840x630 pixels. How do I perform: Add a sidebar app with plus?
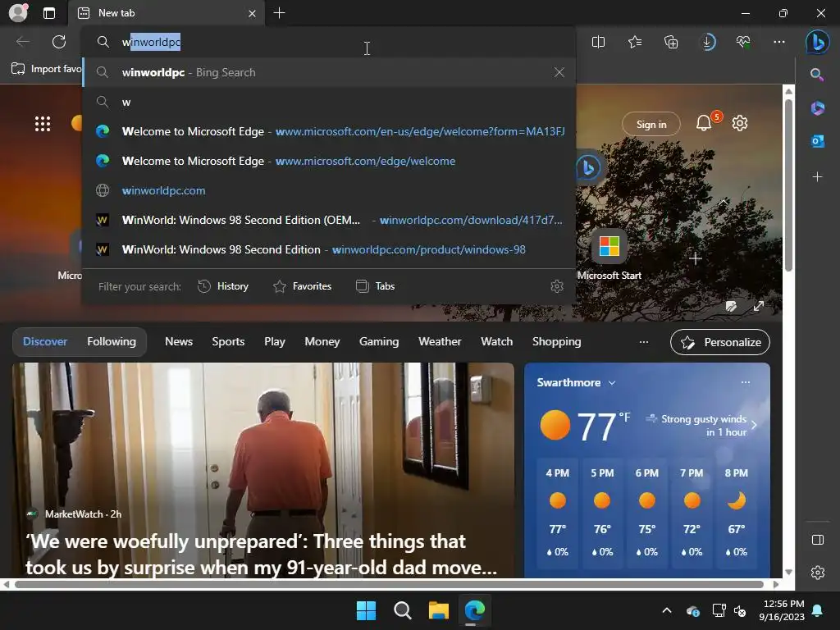tap(817, 177)
